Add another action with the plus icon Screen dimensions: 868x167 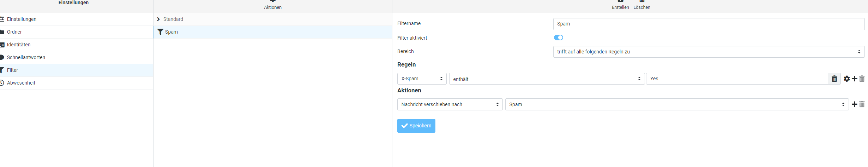854,104
